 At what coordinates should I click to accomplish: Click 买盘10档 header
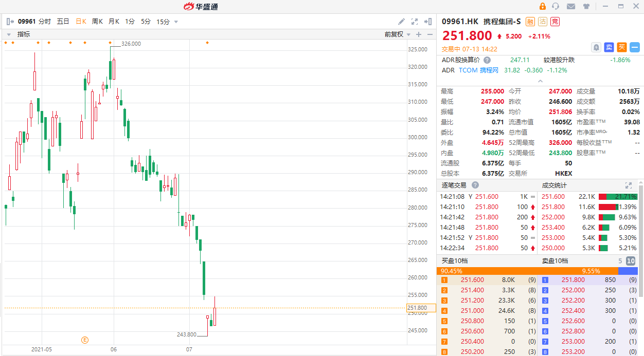(455, 261)
